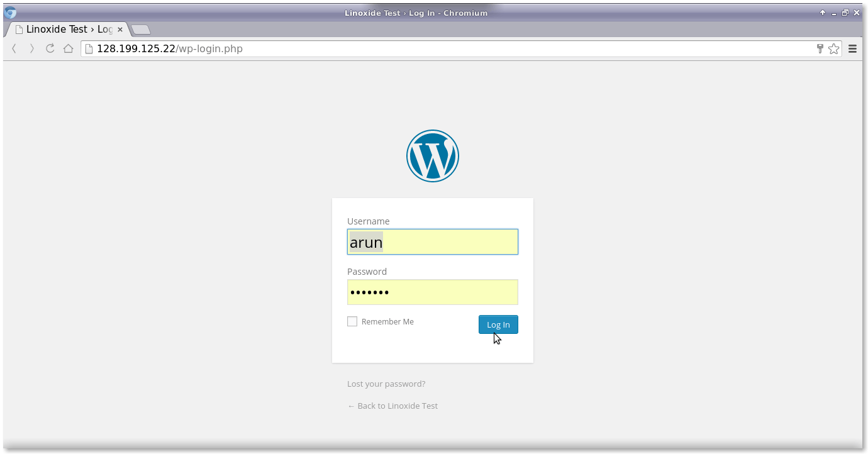The height and width of the screenshot is (454, 868).
Task: Focus the Username input field
Action: tap(432, 241)
